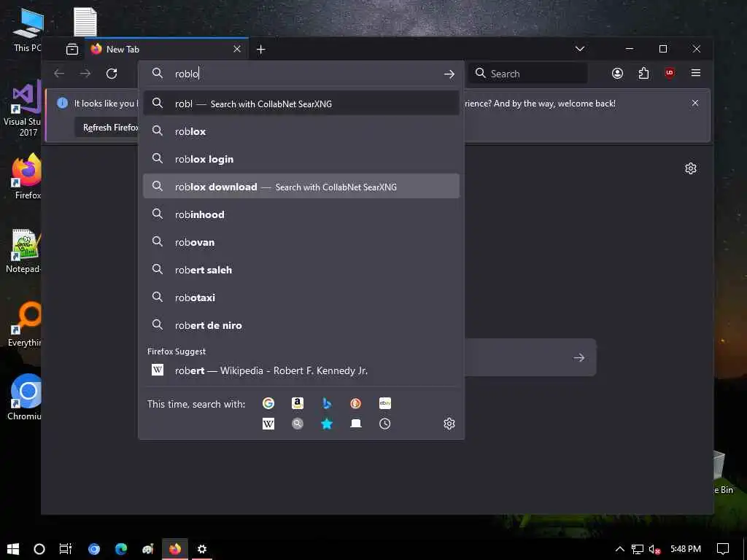
Task: Click the muted volume tray icon
Action: pos(654,550)
